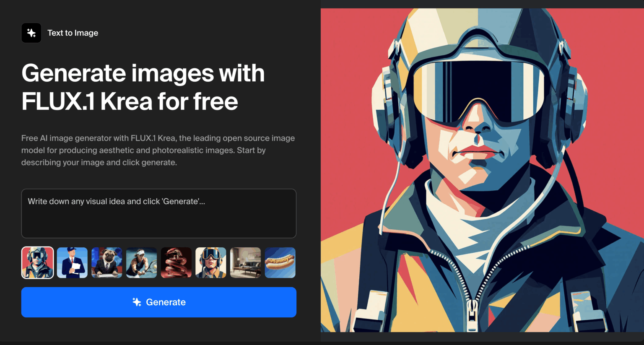The height and width of the screenshot is (345, 644).
Task: Select the living room interior thumbnail
Action: 246,262
